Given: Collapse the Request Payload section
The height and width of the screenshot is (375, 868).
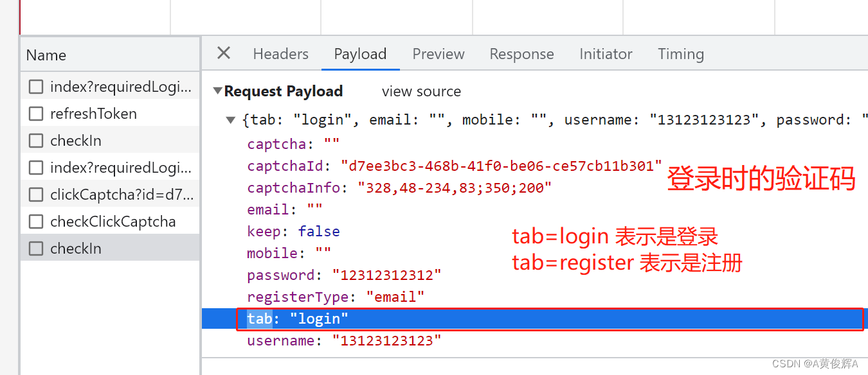Looking at the screenshot, I should point(218,91).
